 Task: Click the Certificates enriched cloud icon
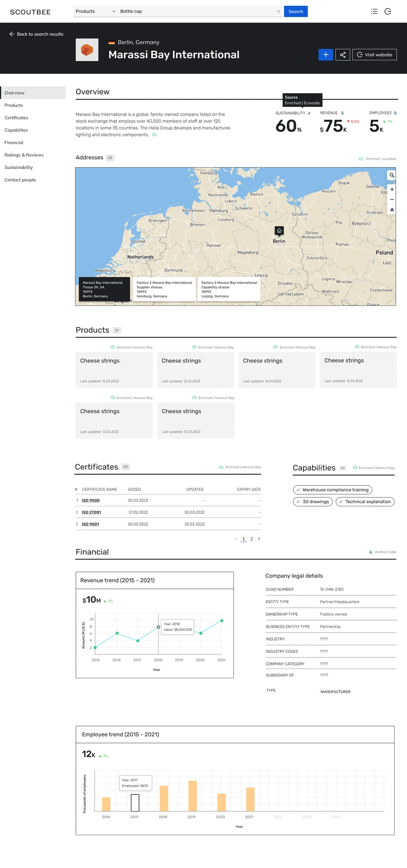[221, 467]
